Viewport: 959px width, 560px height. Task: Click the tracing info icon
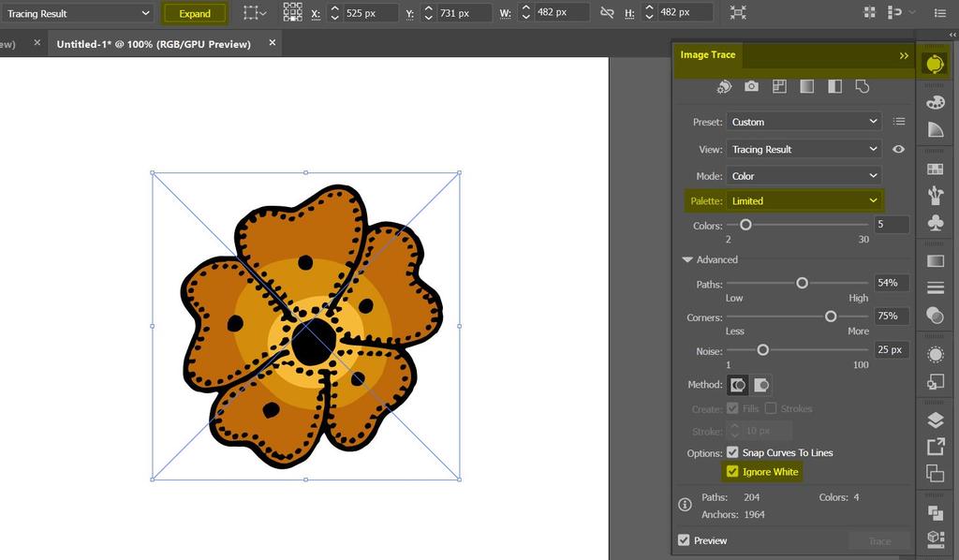[x=685, y=505]
